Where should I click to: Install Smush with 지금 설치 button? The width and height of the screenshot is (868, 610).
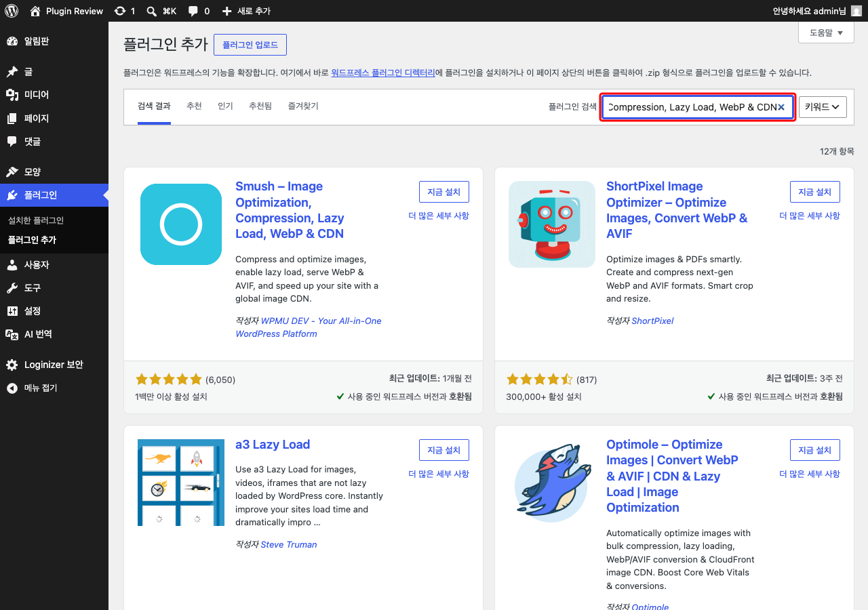444,192
